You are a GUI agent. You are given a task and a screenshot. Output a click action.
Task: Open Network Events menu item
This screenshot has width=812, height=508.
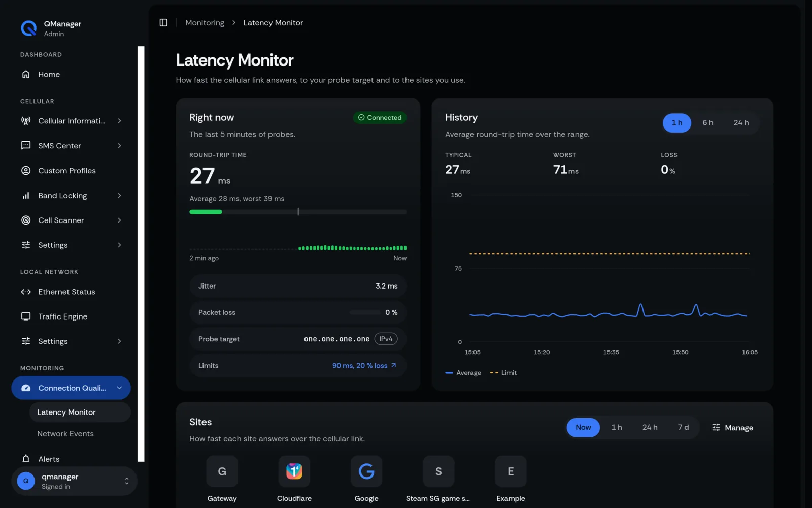(x=80, y=434)
